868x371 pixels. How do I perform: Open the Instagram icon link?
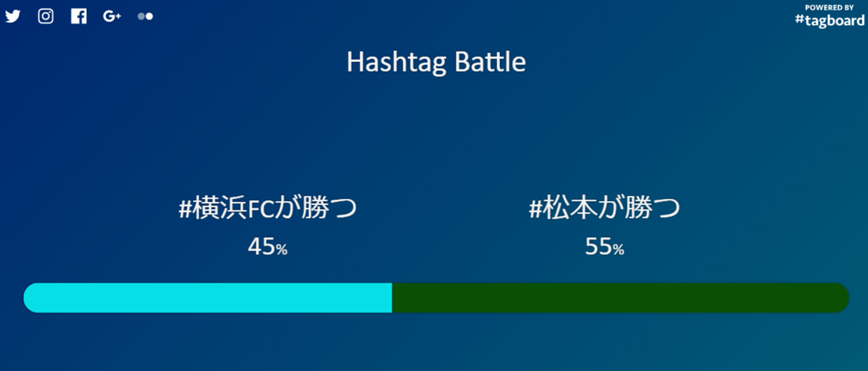pos(46,16)
